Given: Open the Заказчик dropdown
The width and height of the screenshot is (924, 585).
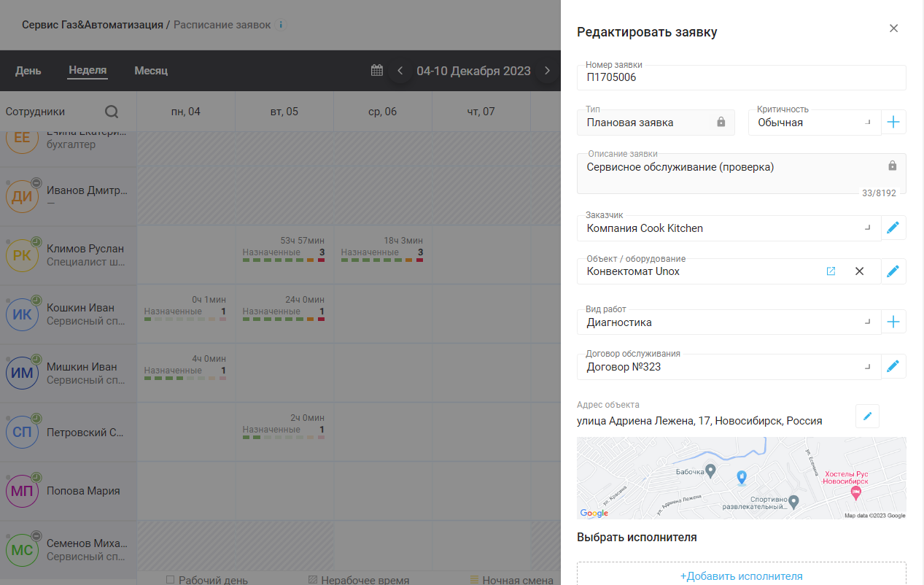Looking at the screenshot, I should (729, 228).
